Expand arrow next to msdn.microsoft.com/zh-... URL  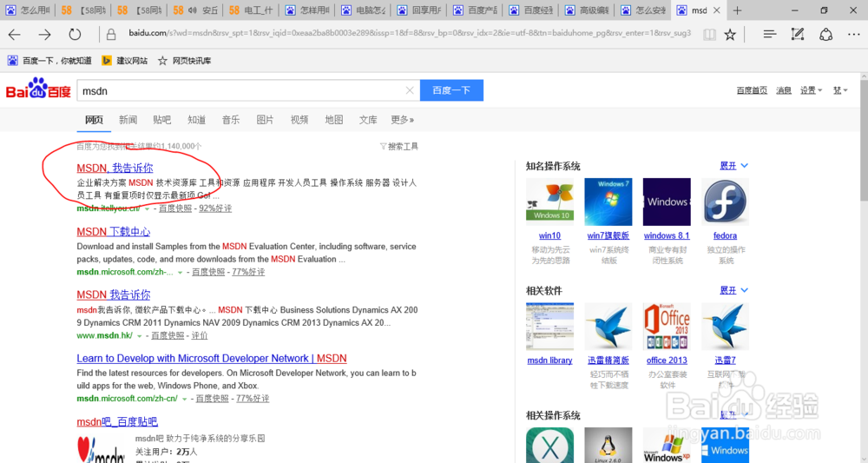pos(180,273)
